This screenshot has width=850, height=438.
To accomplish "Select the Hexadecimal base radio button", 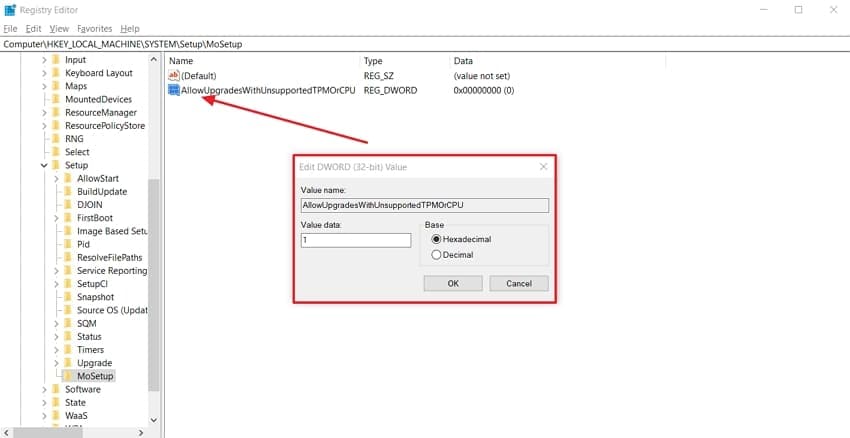I will [x=436, y=239].
